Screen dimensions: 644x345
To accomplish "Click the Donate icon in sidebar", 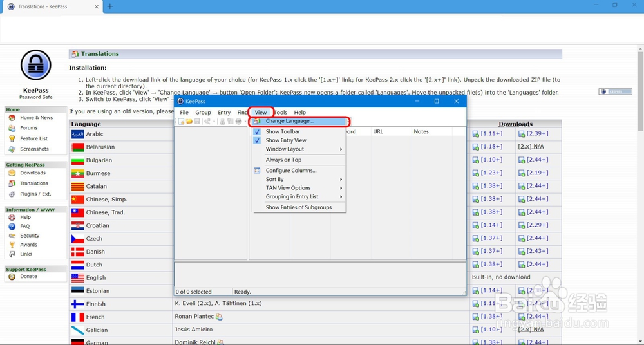I will click(12, 277).
